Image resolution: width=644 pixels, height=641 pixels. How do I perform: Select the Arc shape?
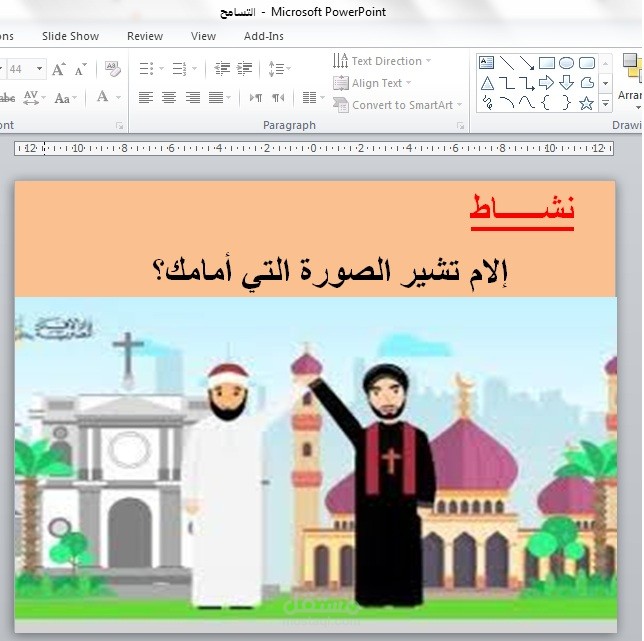pyautogui.click(x=507, y=103)
